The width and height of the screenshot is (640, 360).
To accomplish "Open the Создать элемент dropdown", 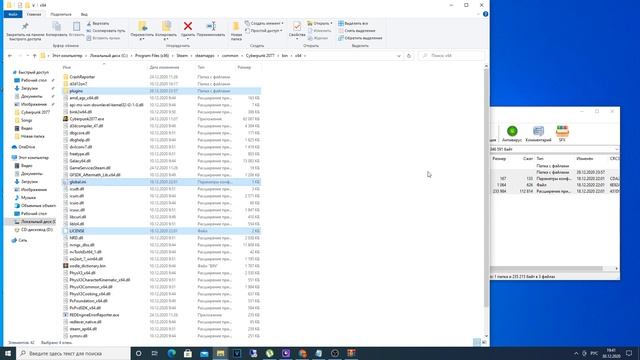I will pos(264,23).
